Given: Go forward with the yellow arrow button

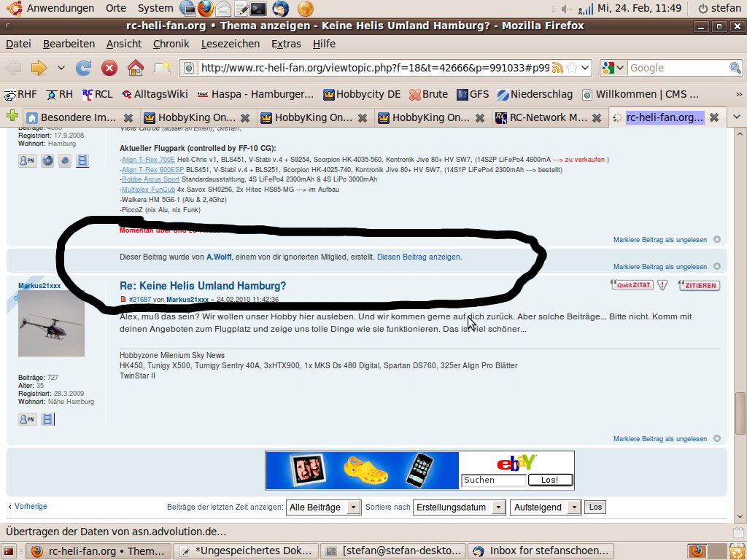Looking at the screenshot, I should click(39, 68).
